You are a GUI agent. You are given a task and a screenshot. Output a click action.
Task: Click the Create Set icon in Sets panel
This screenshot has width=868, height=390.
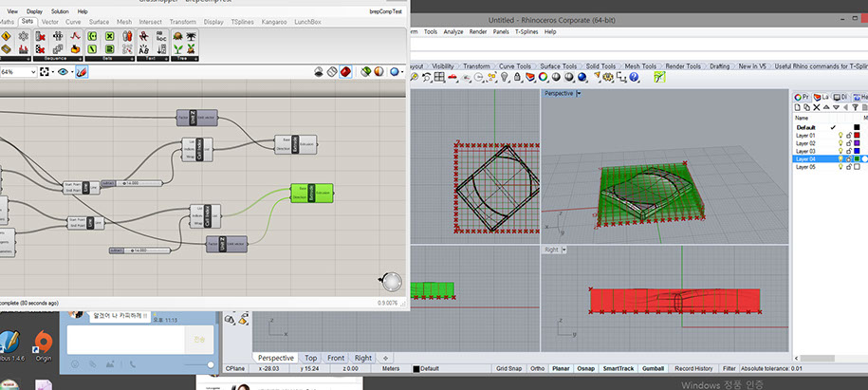pos(92,36)
